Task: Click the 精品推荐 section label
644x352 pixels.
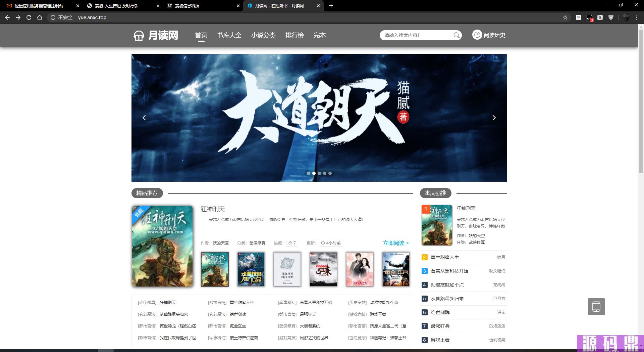Action: (147, 193)
